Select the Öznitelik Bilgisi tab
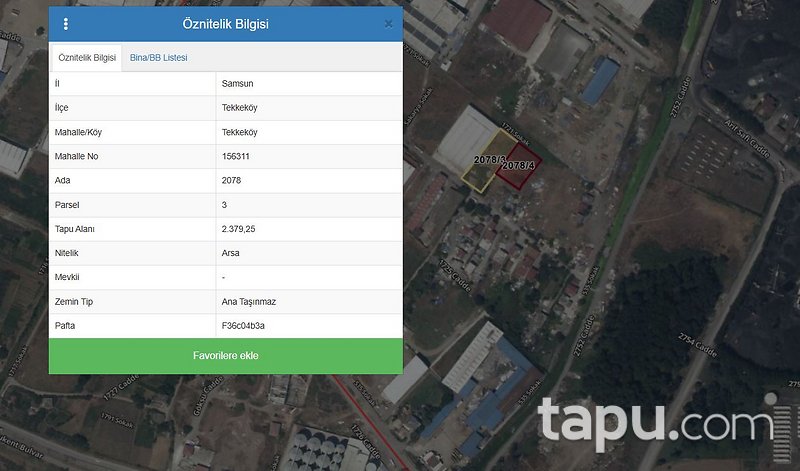This screenshot has height=471, width=800. tap(87, 58)
